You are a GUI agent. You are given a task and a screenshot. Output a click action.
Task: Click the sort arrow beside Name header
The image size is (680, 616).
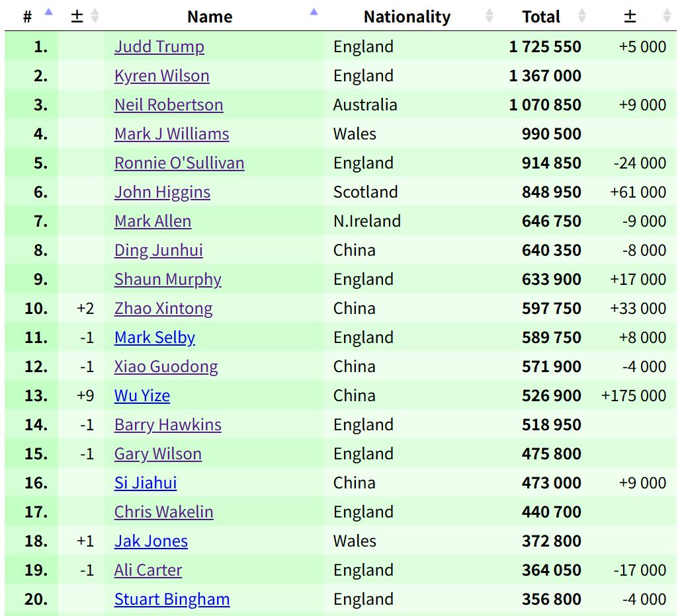click(x=314, y=12)
